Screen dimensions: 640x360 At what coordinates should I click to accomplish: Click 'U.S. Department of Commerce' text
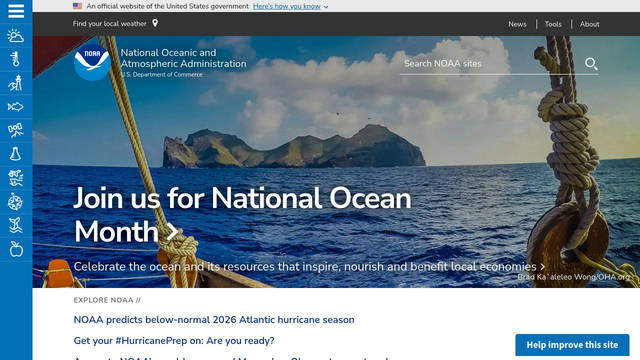(162, 75)
